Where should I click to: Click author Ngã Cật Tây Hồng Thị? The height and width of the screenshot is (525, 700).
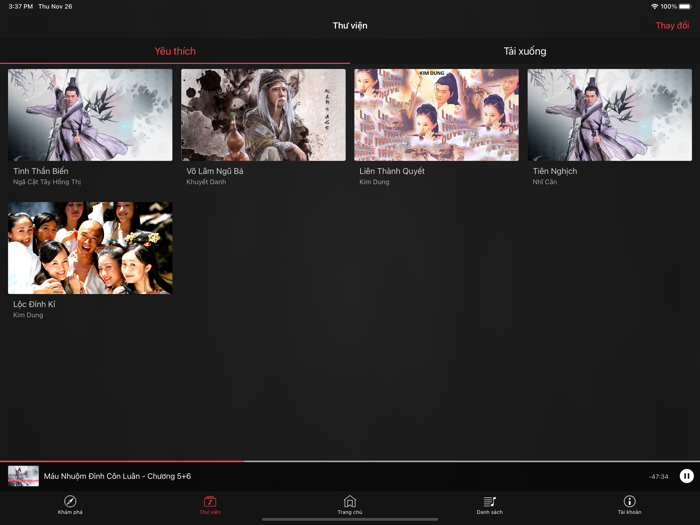(47, 182)
